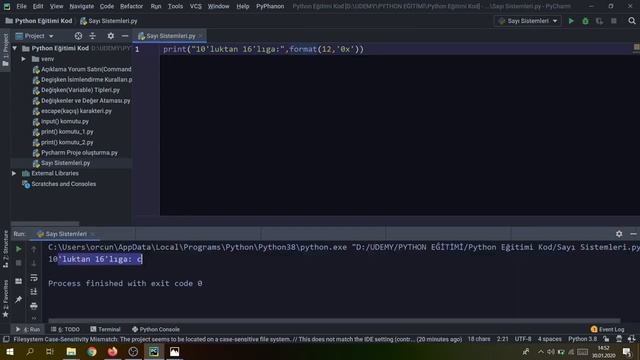Viewport: 640px width, 360px height.
Task: Open Chrome from taskbar
Action: point(92,351)
